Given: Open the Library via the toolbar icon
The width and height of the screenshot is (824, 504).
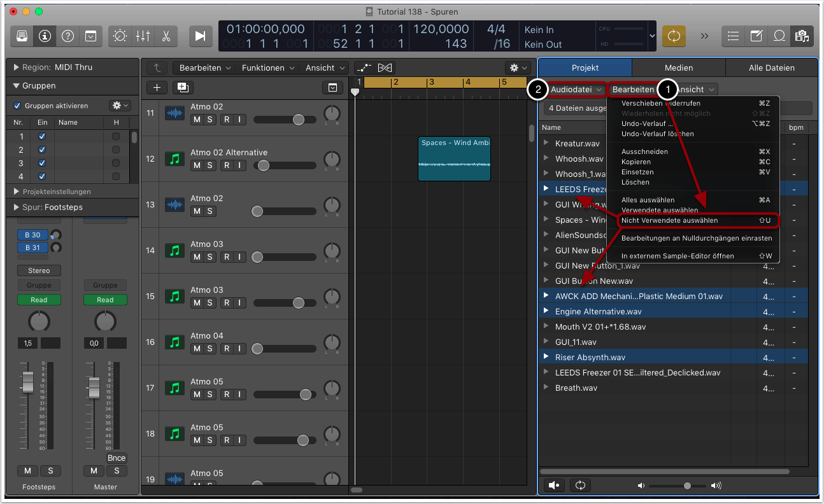Looking at the screenshot, I should point(22,36).
